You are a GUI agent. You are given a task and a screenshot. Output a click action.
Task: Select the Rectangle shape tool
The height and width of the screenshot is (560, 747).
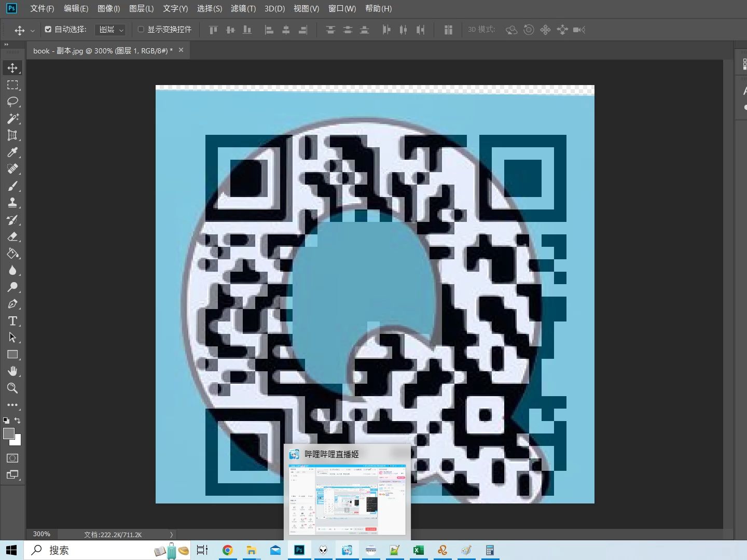click(x=12, y=355)
